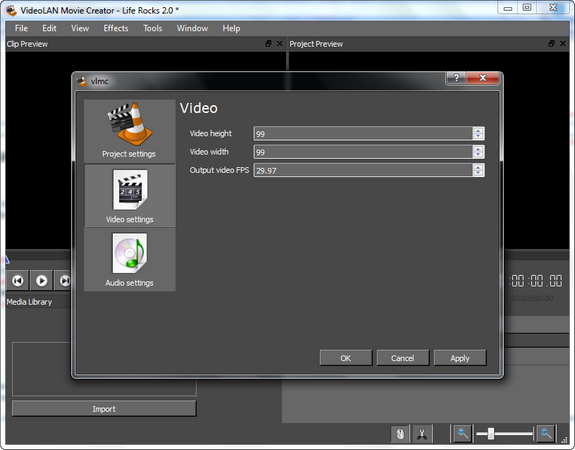Open Video settings section
Screen dimensions: 575x450
pyautogui.click(x=129, y=195)
